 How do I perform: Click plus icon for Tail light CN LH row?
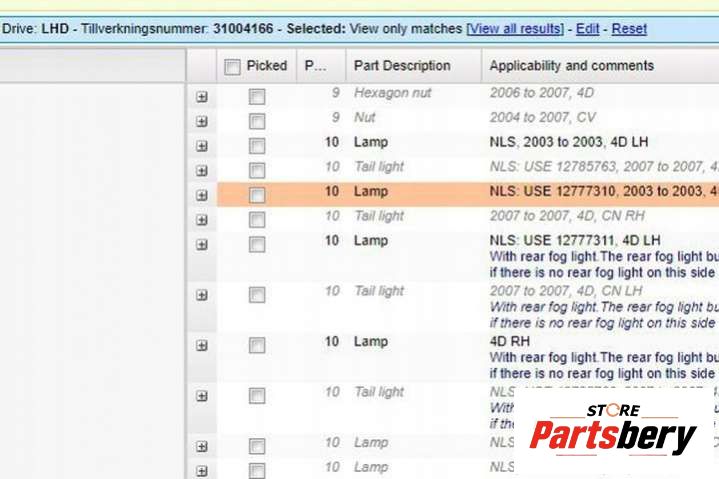coord(202,295)
